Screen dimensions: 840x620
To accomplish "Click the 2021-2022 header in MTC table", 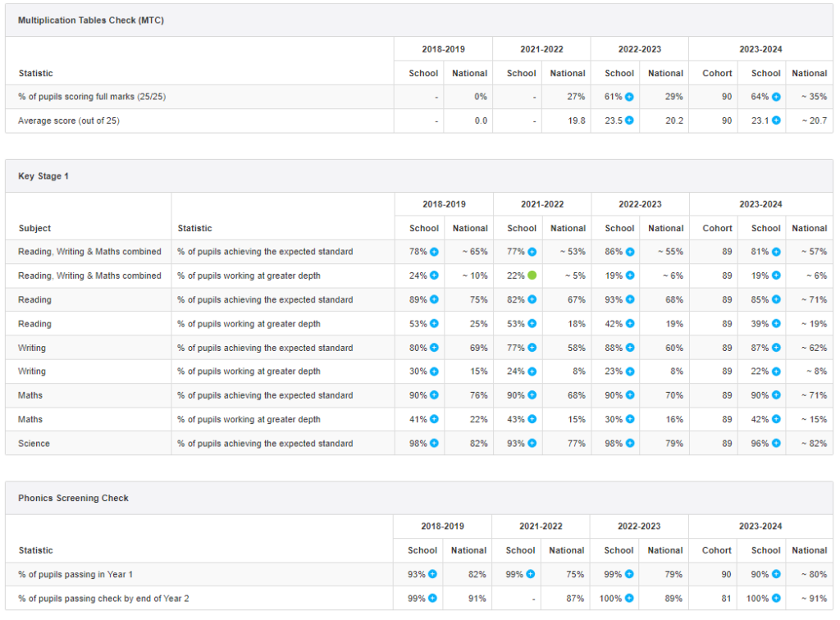I will [x=541, y=49].
